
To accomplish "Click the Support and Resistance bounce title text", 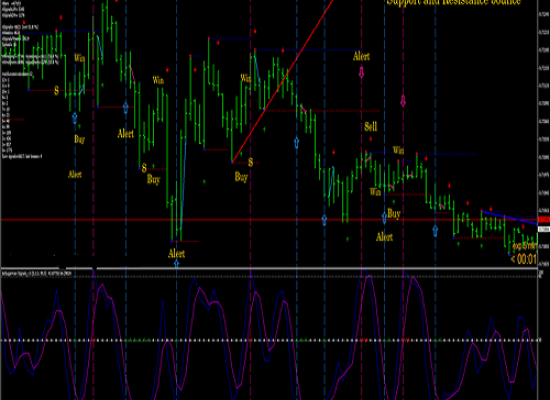I will click(454, 2).
